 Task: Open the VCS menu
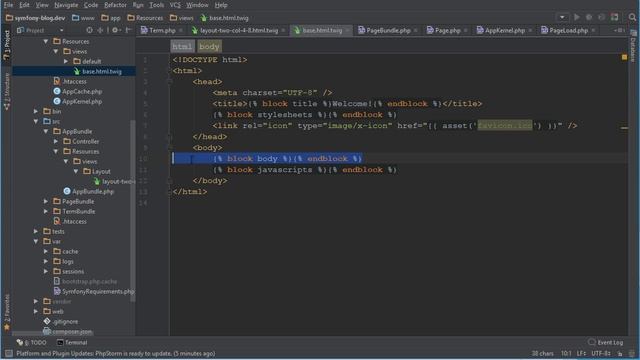175,5
